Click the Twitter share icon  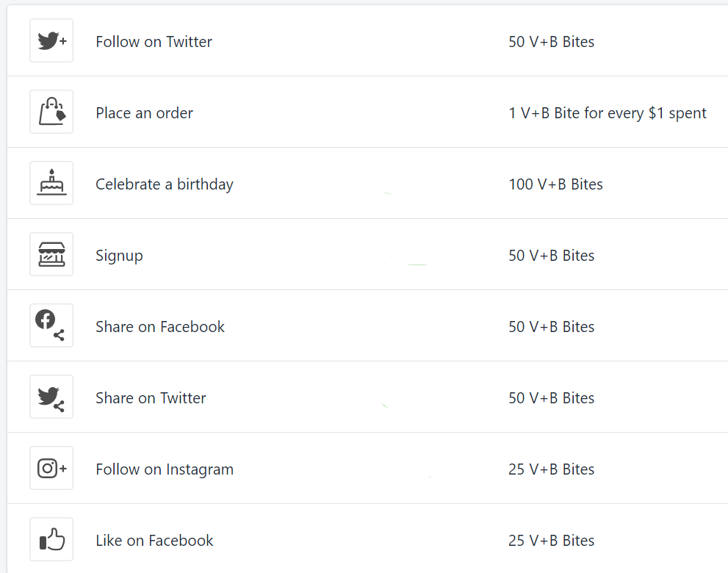click(x=51, y=397)
